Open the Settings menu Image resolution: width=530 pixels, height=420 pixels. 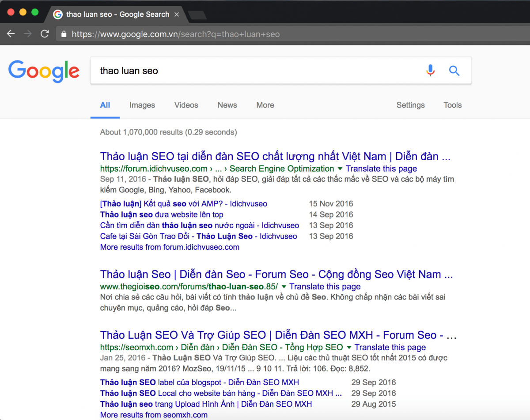(x=410, y=105)
